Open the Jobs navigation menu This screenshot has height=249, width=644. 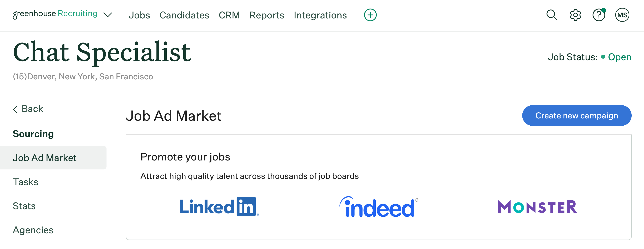(139, 15)
